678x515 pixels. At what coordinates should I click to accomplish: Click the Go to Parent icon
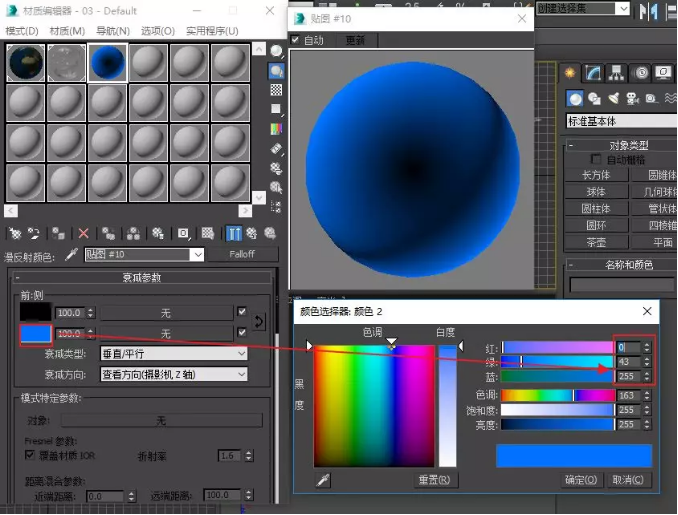252,234
